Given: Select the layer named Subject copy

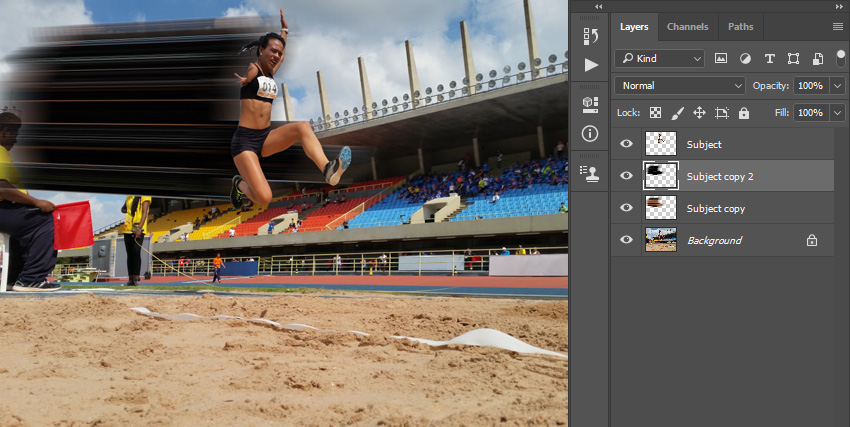Looking at the screenshot, I should [x=716, y=209].
